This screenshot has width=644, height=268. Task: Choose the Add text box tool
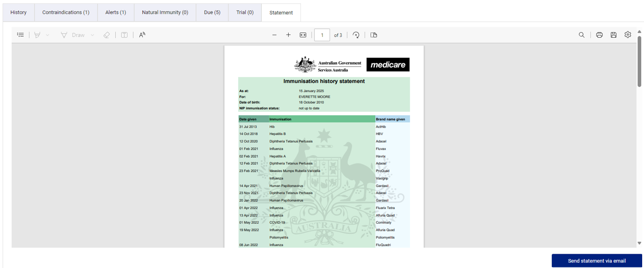124,35
